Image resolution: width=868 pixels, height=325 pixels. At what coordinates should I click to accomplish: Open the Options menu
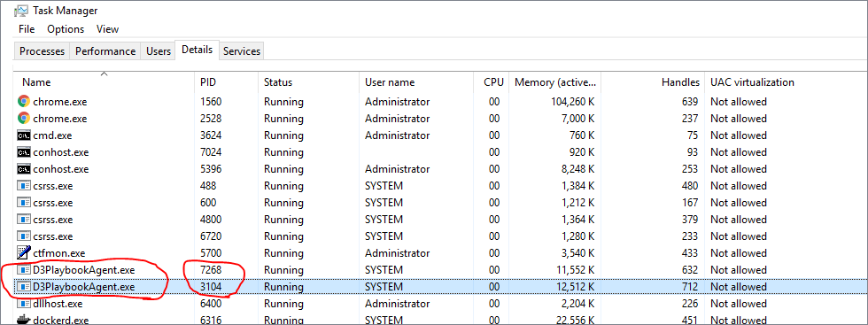point(66,29)
